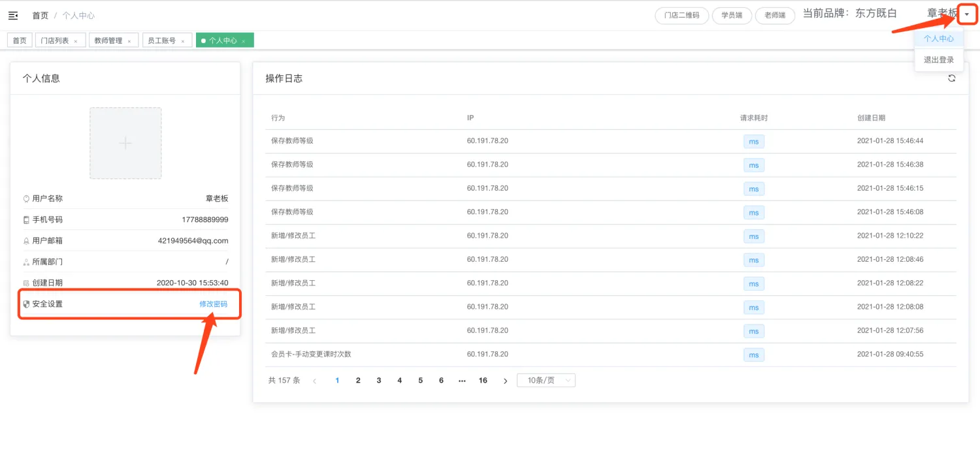Close the active 个人中心 tab
This screenshot has height=476, width=980.
point(244,41)
